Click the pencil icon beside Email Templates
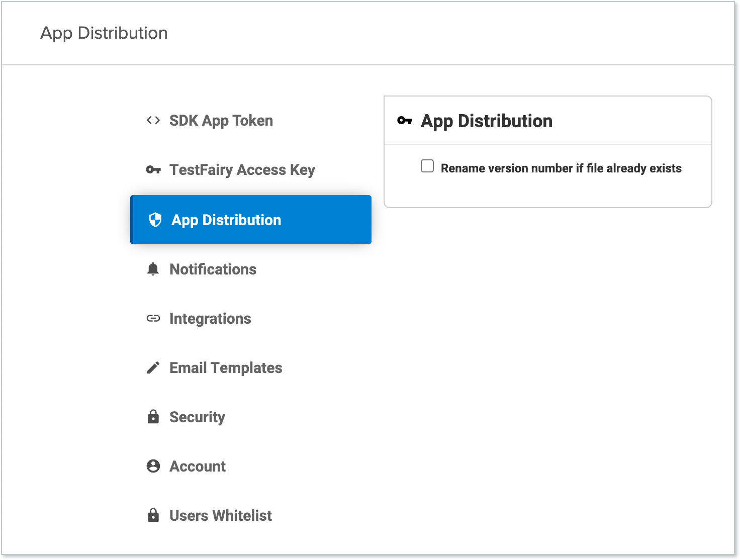The height and width of the screenshot is (560, 740). tap(153, 367)
